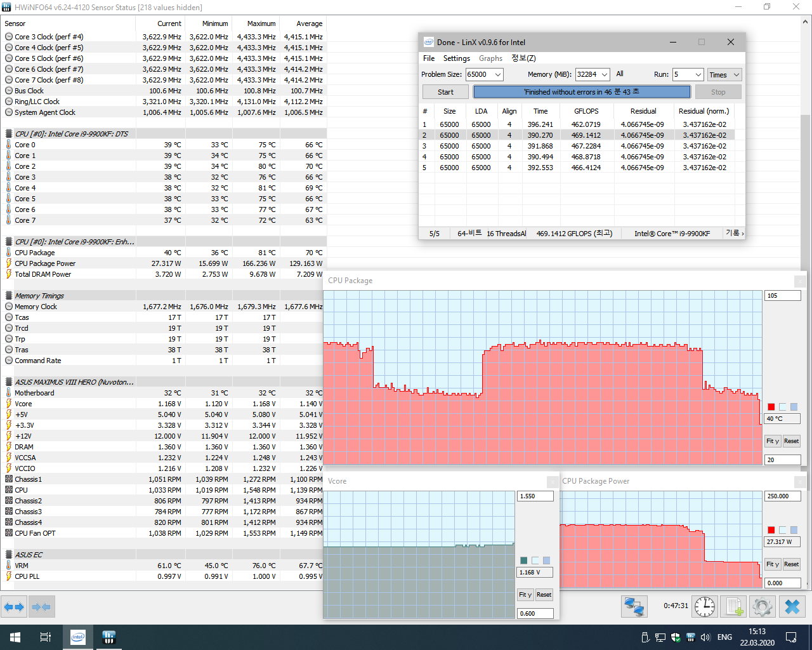Viewport: 812px width, 650px height.
Task: Click the lightning icon beside Vcore sensor row
Action: tap(9, 404)
